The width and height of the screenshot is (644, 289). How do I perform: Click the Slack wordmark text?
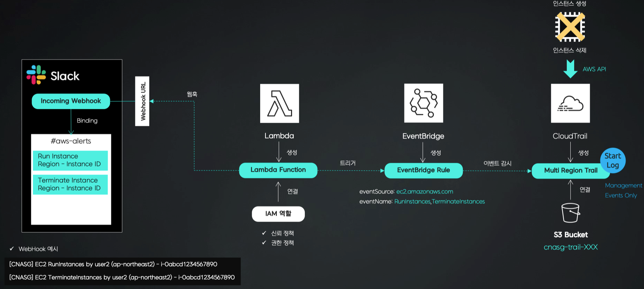coord(65,76)
